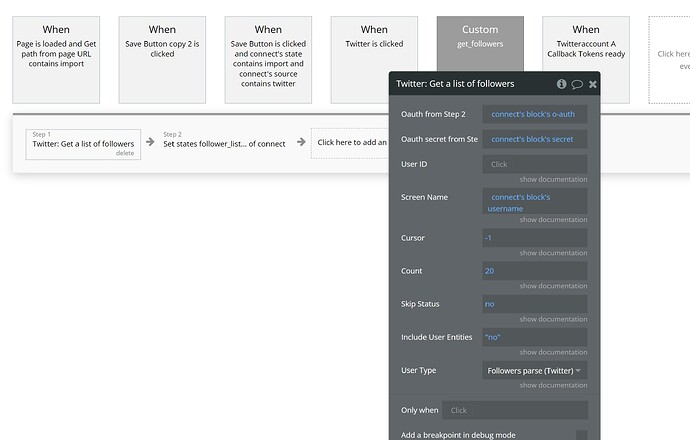The width and height of the screenshot is (690, 440).
Task: Click the comment bubble icon in the panel header
Action: point(577,85)
